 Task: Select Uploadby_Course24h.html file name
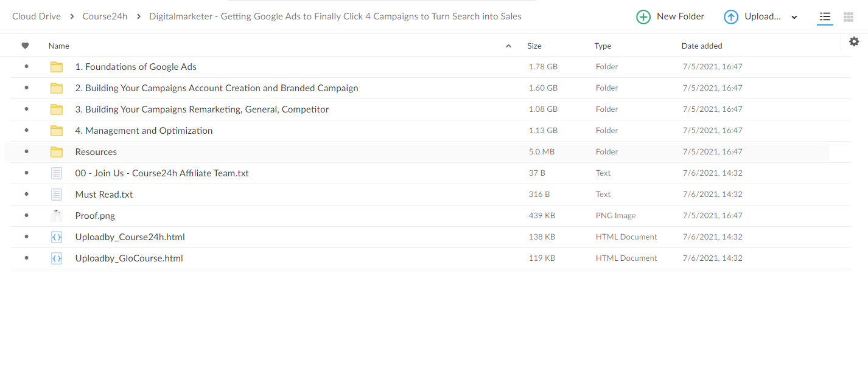pos(130,237)
